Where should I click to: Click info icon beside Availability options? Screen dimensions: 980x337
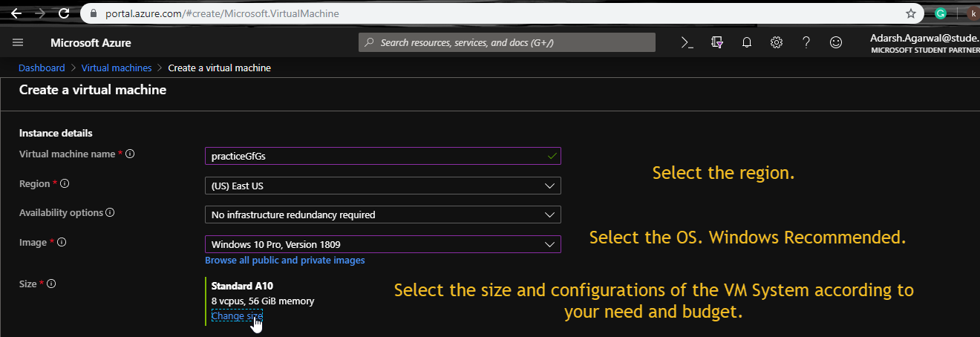(x=110, y=213)
